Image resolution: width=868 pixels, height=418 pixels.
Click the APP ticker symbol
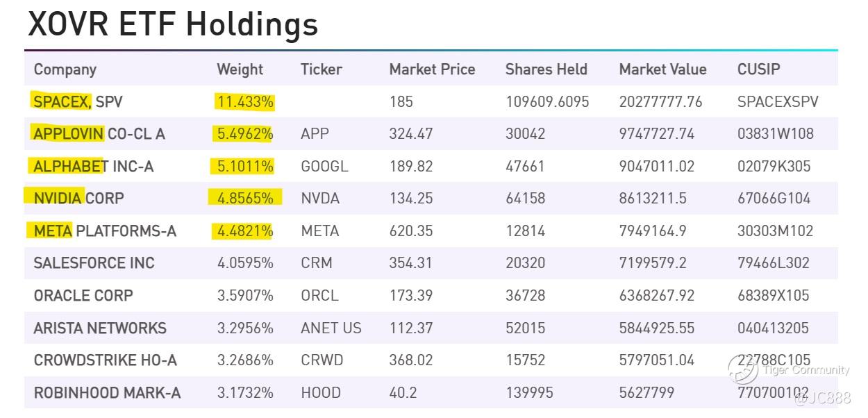coord(315,134)
